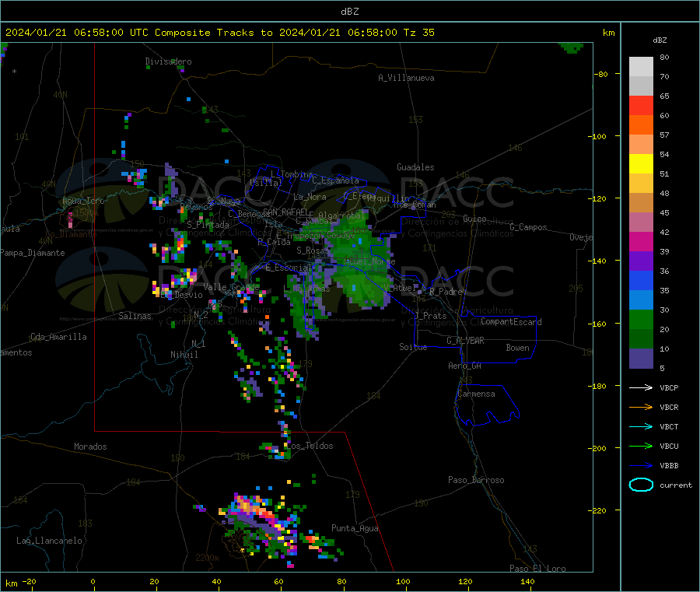Click the A_Villanueva map label
700x592 pixels.
point(406,78)
